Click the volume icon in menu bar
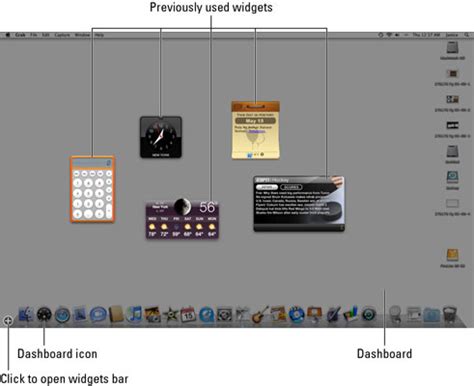Viewport: 474px width, 386px height. [397, 35]
